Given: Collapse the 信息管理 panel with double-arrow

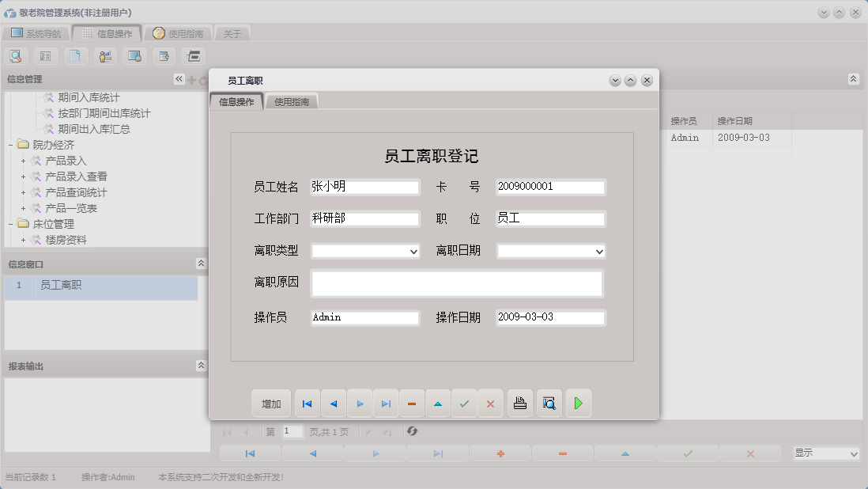Looking at the screenshot, I should [x=179, y=78].
